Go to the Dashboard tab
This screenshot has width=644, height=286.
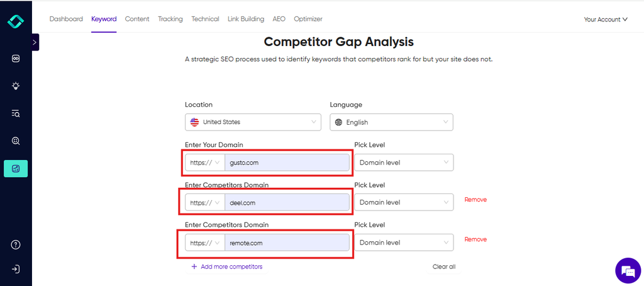[66, 19]
